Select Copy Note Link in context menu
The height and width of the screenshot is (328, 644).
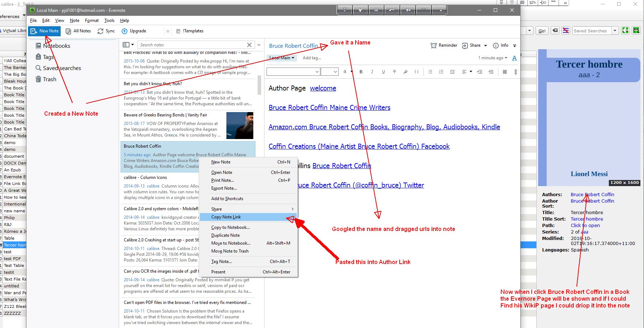click(x=249, y=217)
